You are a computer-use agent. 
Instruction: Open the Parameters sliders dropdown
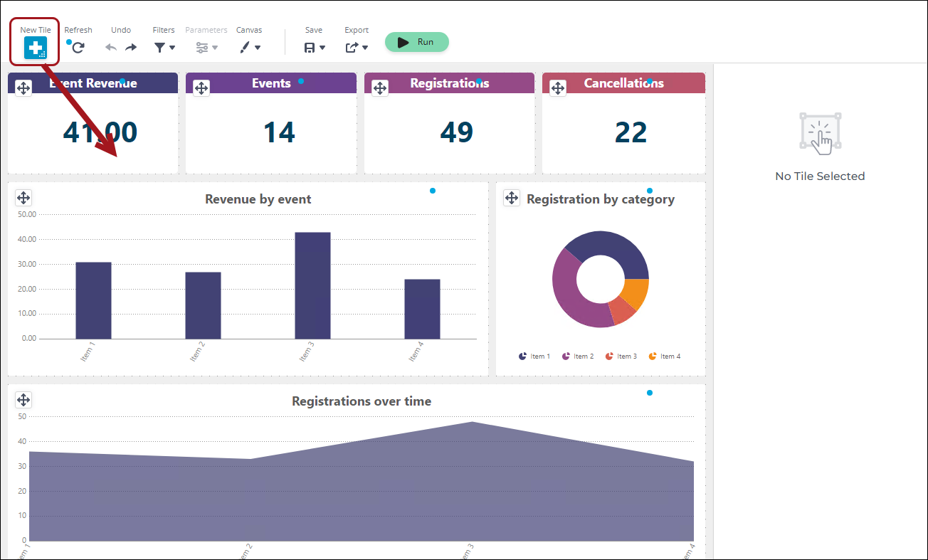tap(206, 48)
